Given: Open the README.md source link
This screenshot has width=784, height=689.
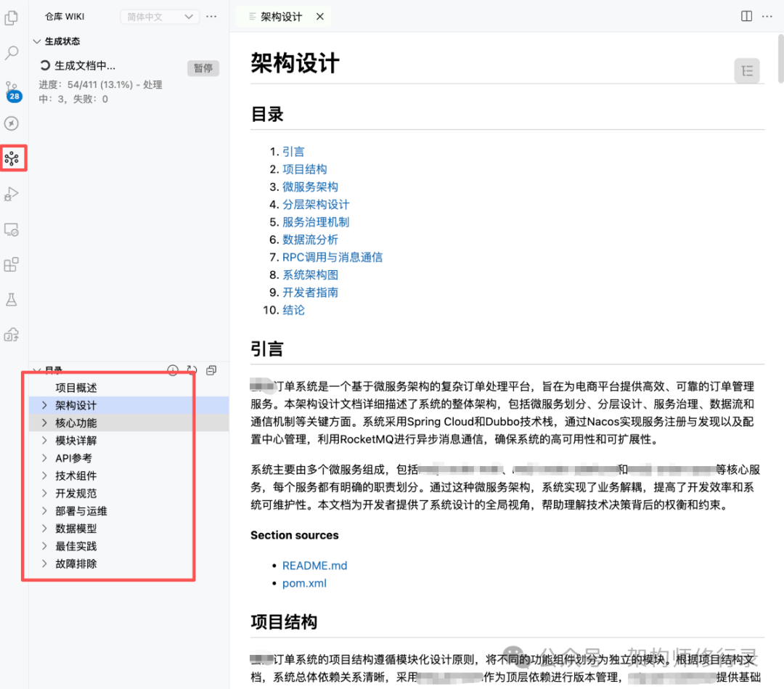Looking at the screenshot, I should click(314, 566).
